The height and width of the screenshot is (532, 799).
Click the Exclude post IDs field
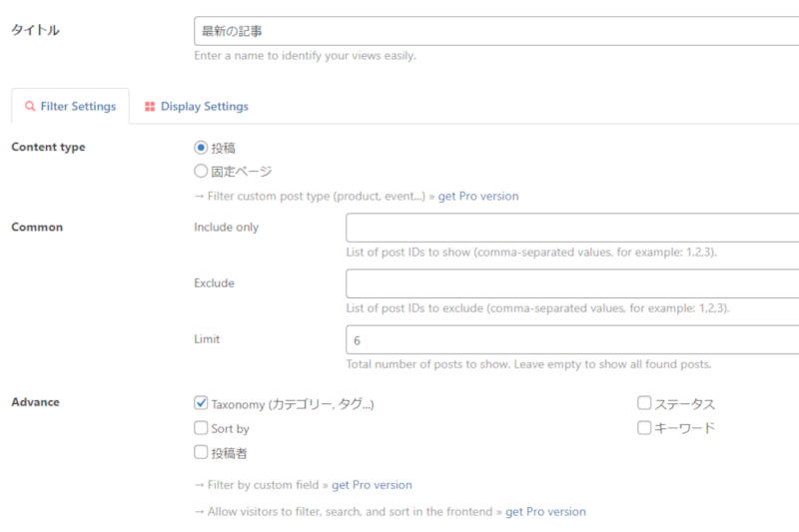pyautogui.click(x=571, y=283)
